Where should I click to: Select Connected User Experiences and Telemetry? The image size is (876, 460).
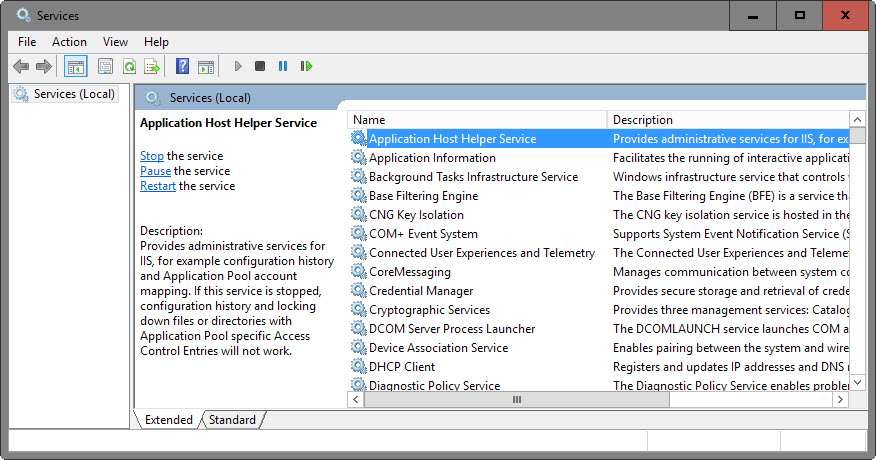tap(482, 253)
